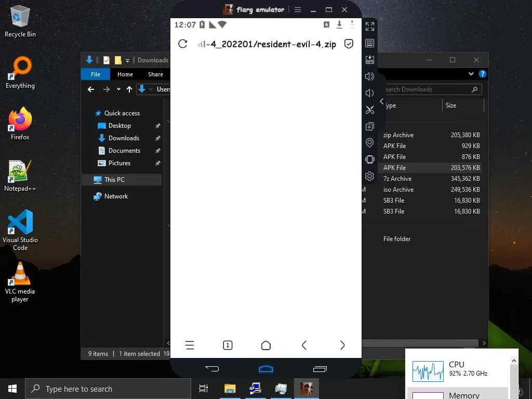Click Explorer Quick Access Toolbar dropdown arrow
The width and height of the screenshot is (532, 399).
pos(128,60)
